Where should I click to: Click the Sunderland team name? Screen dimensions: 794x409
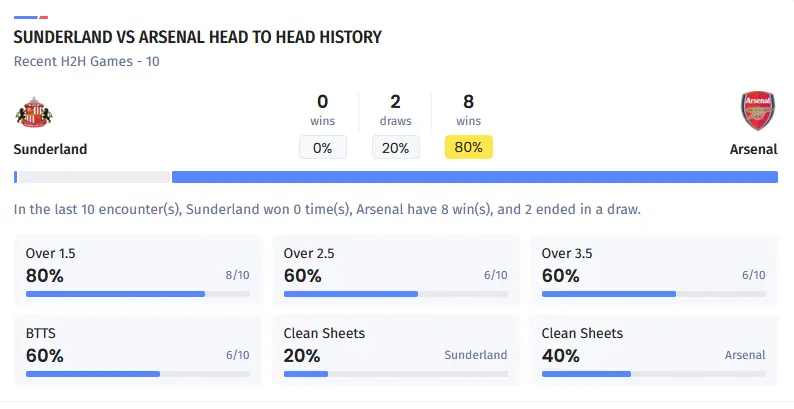pos(50,149)
